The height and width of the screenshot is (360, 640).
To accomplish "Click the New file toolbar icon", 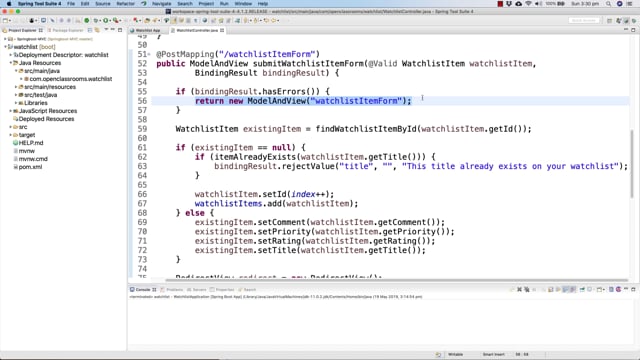I will (5, 20).
